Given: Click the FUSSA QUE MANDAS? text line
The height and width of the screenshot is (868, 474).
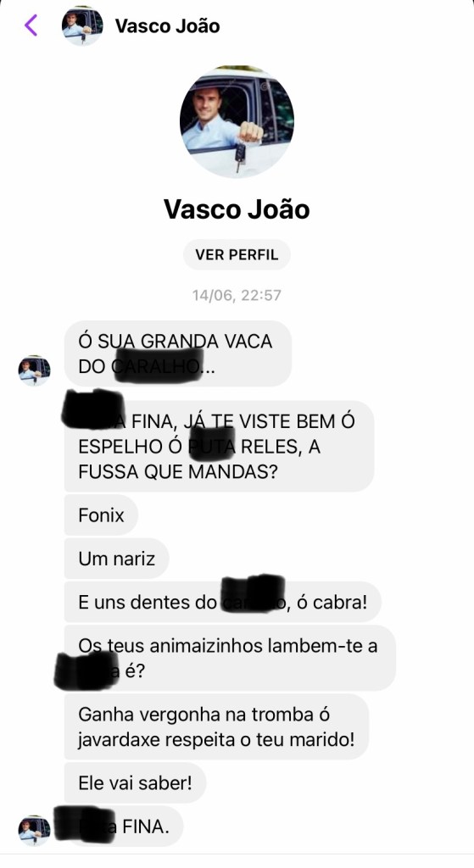Looking at the screenshot, I should (178, 471).
